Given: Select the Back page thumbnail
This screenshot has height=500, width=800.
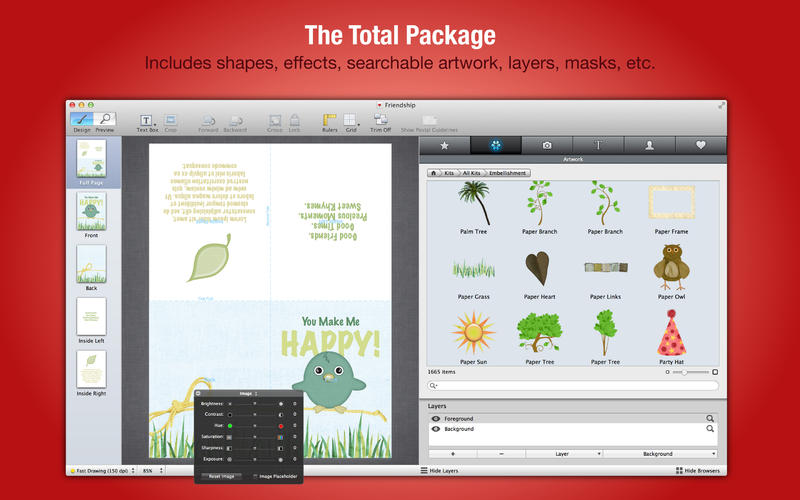Looking at the screenshot, I should 91,264.
